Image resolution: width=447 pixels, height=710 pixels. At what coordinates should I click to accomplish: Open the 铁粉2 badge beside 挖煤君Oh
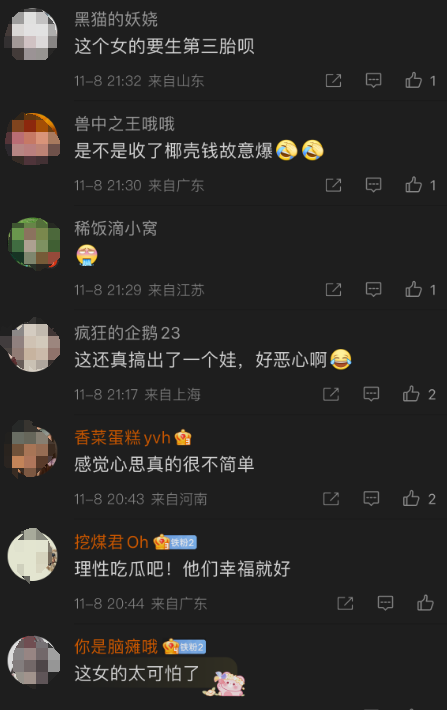[x=183, y=542]
